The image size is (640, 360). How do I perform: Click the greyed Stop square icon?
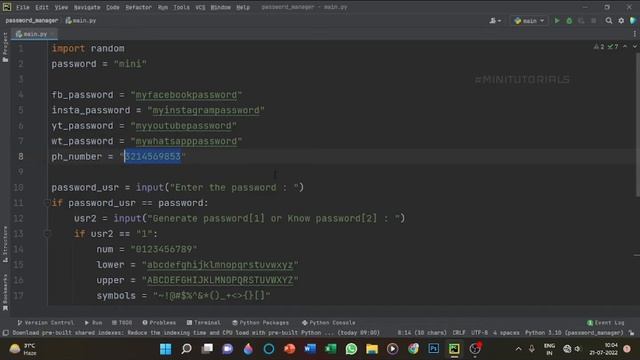click(x=593, y=20)
